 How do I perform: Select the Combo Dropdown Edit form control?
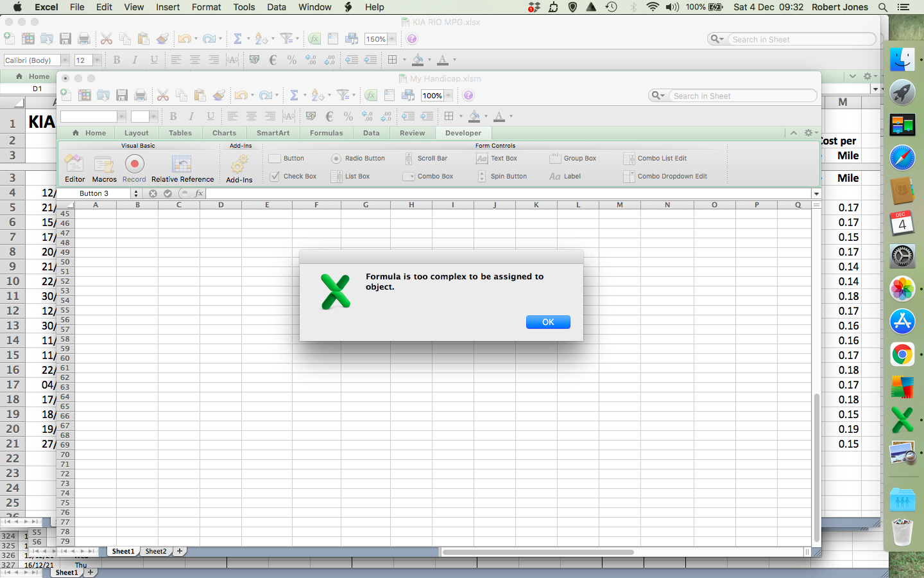tap(665, 177)
